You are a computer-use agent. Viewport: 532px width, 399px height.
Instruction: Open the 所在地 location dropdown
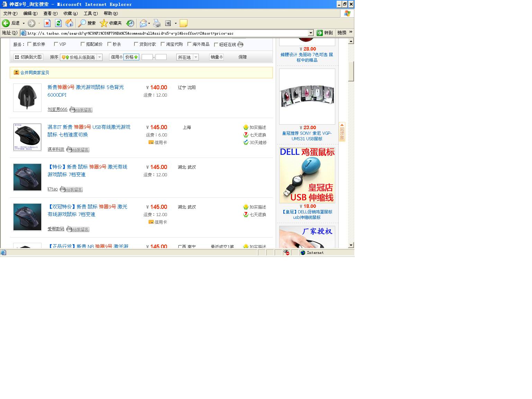(187, 57)
